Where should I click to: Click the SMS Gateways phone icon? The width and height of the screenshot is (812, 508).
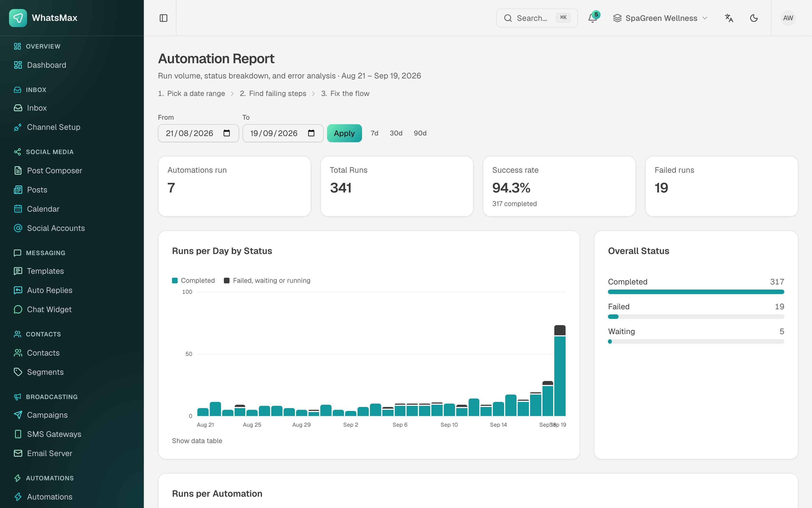pos(18,434)
